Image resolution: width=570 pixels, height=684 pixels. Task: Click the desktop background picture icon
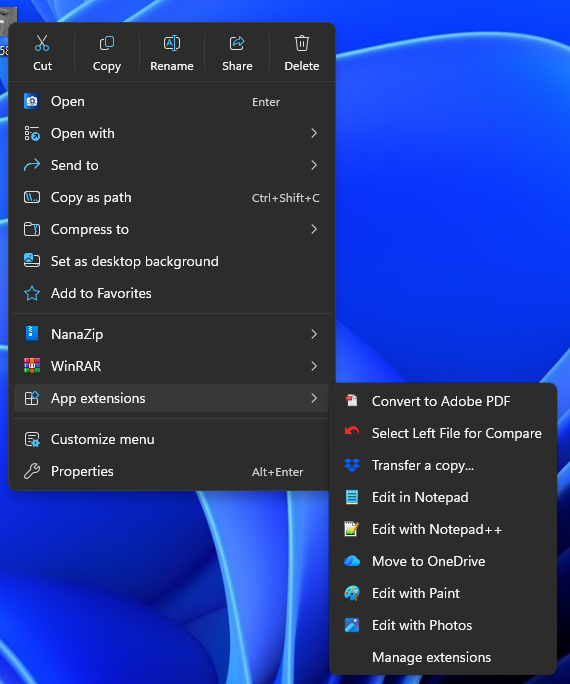coord(32,261)
